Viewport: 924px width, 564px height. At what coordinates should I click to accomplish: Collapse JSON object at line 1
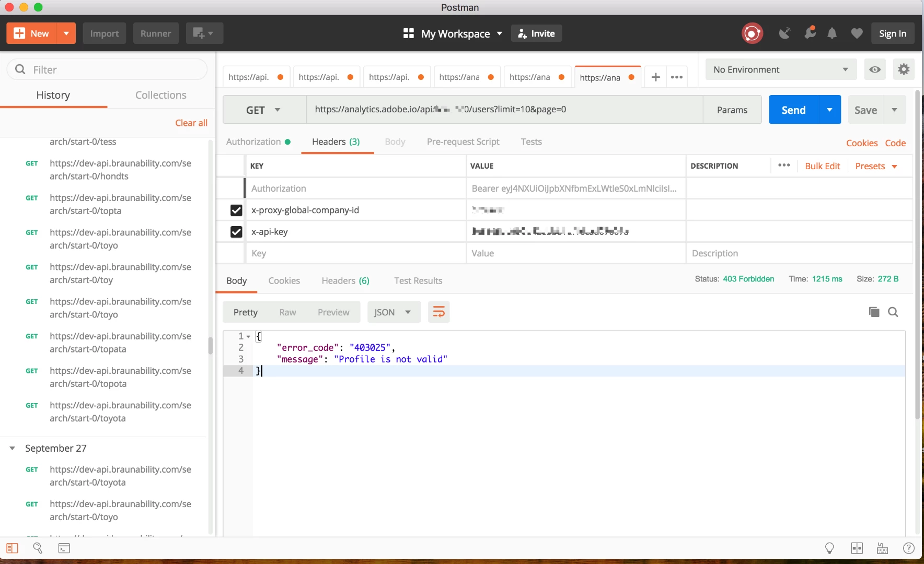[x=248, y=336]
